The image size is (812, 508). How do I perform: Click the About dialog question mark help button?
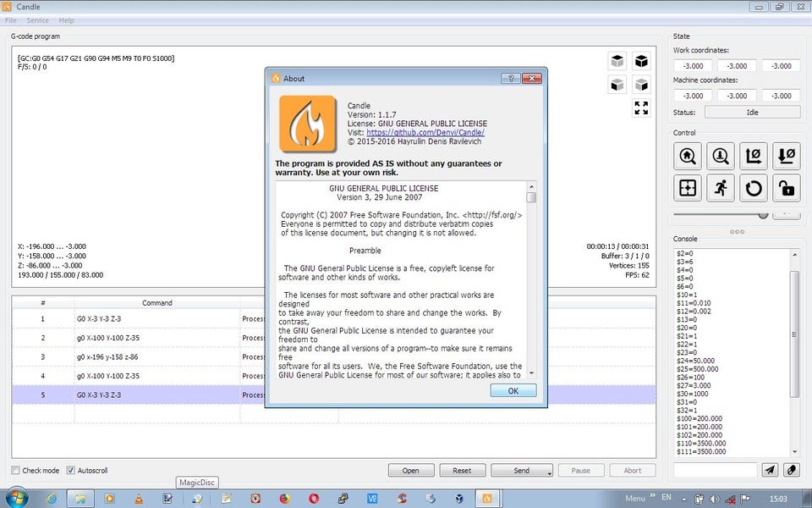pos(511,78)
